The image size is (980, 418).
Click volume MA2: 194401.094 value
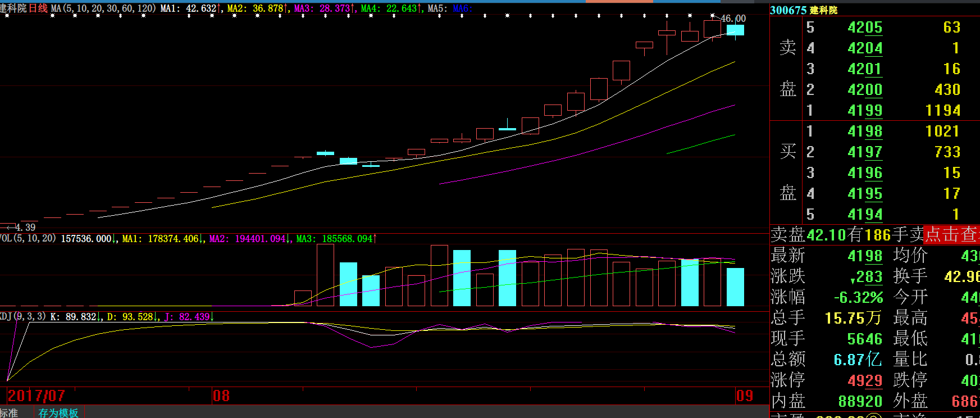coord(250,239)
